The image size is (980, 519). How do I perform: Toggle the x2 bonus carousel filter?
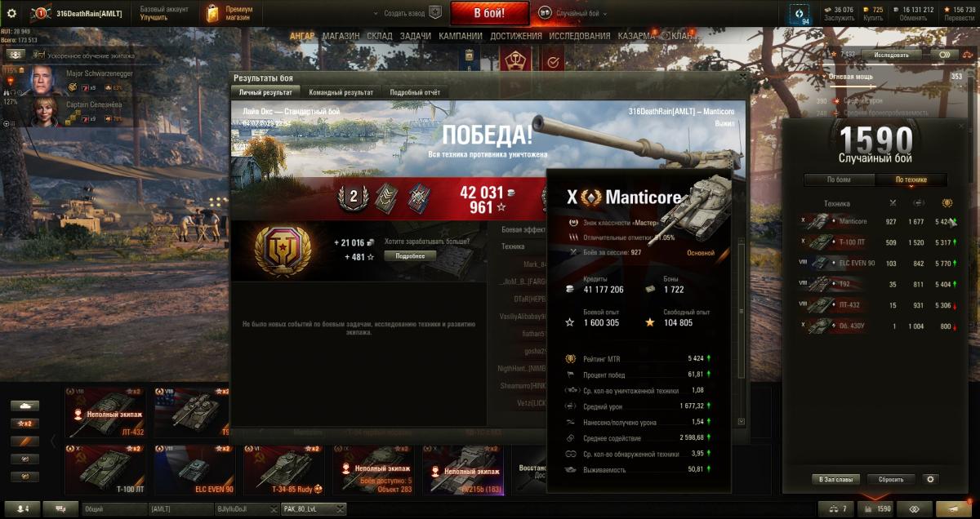(x=24, y=424)
